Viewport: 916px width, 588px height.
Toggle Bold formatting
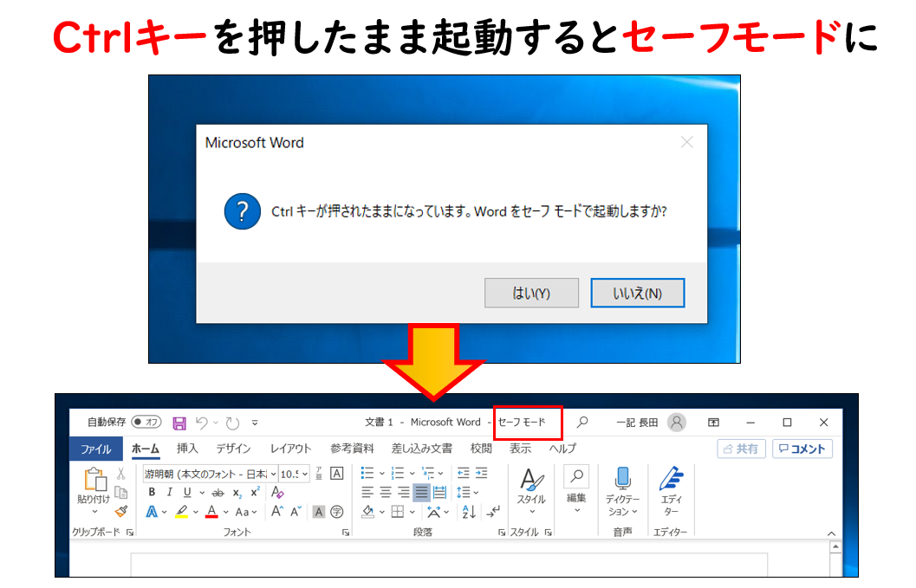pos(152,492)
